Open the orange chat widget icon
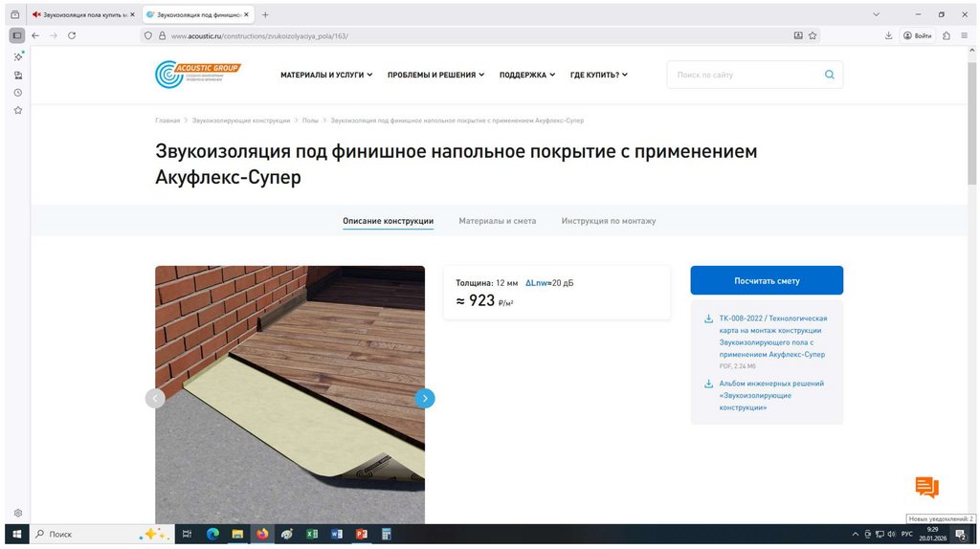This screenshot has height=549, width=980. point(926,487)
